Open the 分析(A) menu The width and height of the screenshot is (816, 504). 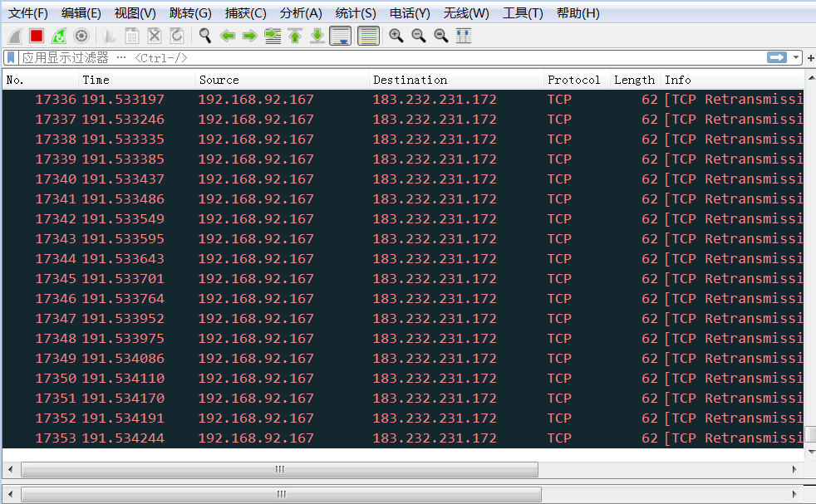point(301,13)
